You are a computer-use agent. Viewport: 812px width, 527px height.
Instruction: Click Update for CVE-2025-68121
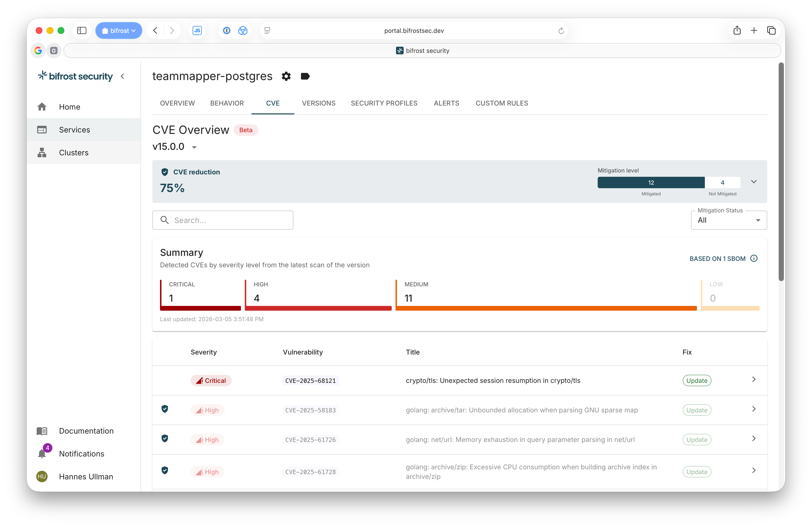click(x=697, y=380)
